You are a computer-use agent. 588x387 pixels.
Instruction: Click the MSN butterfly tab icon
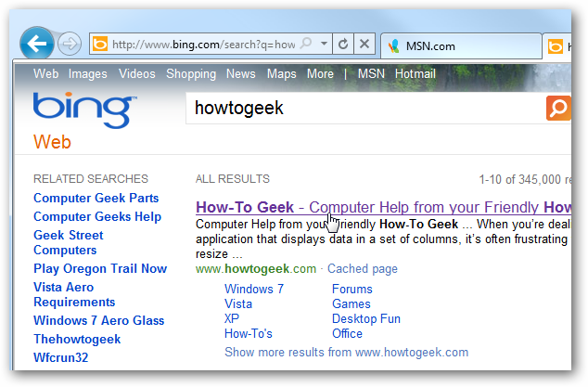(394, 46)
